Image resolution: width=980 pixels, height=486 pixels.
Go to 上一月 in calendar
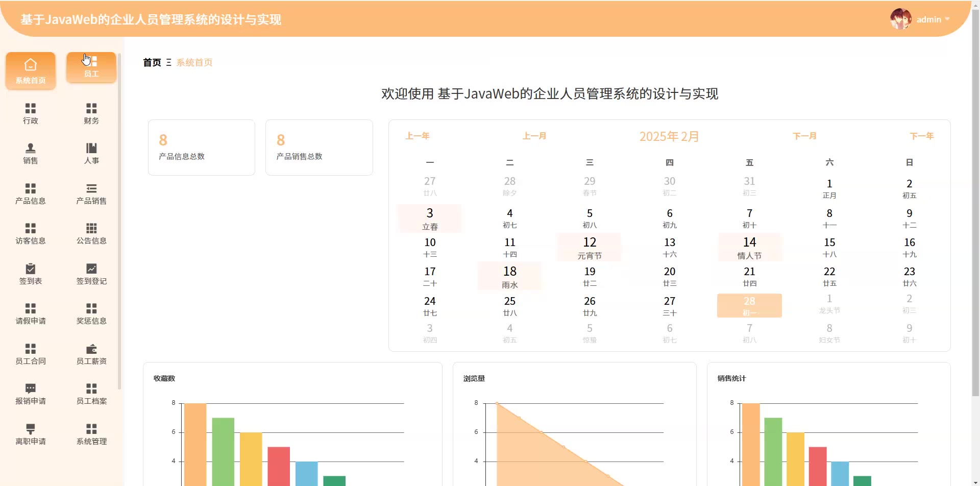[x=534, y=136]
